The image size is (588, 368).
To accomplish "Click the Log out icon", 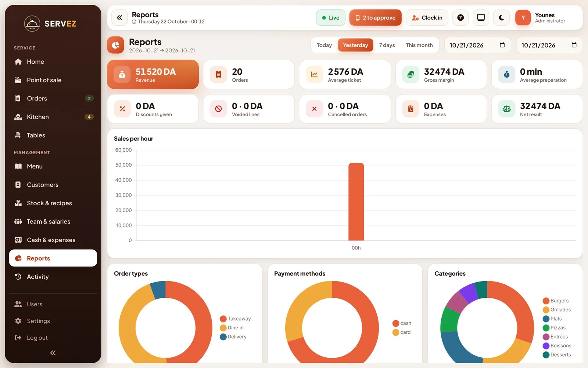I will (x=18, y=337).
